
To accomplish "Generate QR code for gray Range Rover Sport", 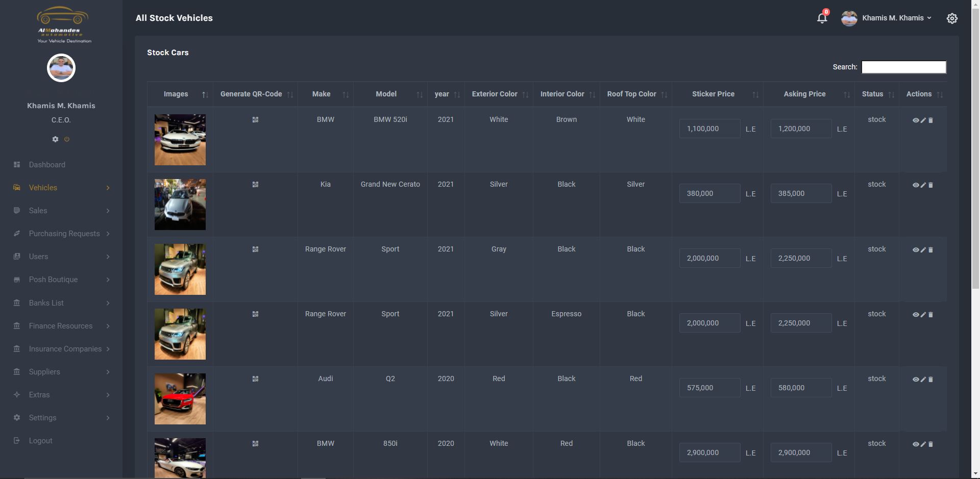I will pos(255,249).
